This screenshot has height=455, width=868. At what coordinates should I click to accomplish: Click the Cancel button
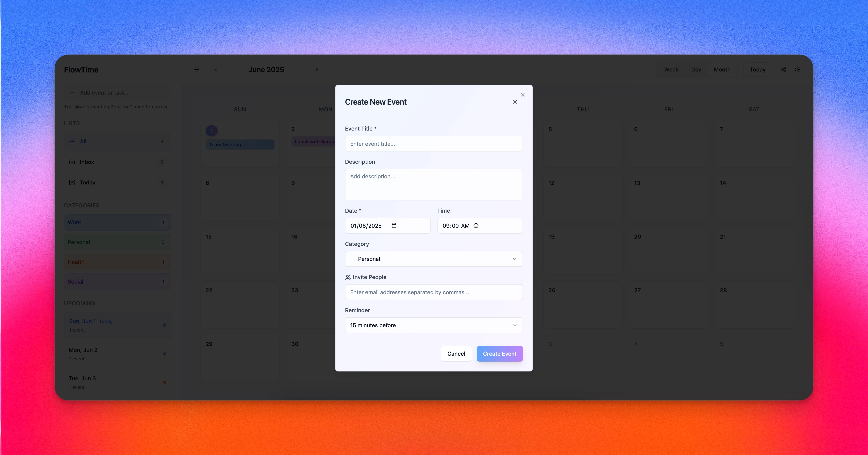coord(456,354)
